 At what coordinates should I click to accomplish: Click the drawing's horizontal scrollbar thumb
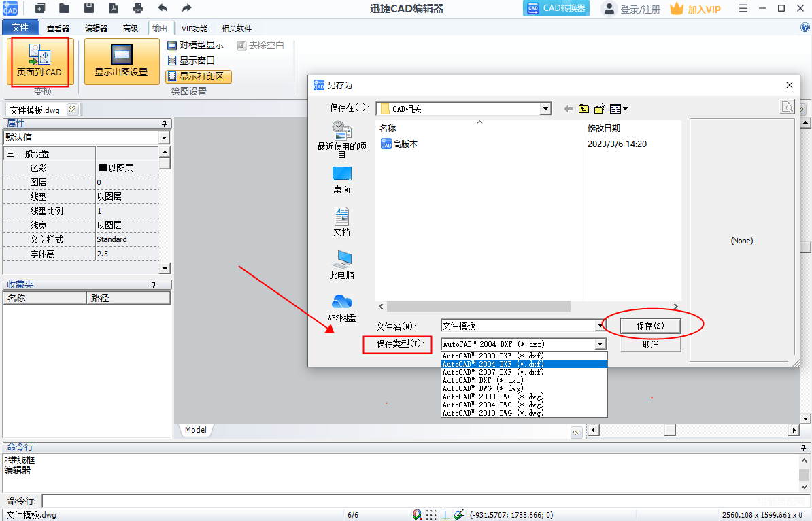(670, 431)
